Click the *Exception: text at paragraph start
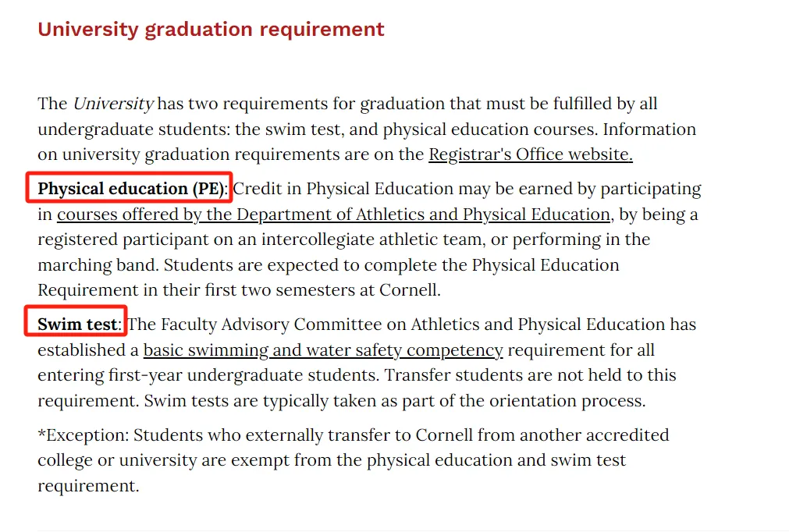The width and height of the screenshot is (789, 532). coord(84,435)
